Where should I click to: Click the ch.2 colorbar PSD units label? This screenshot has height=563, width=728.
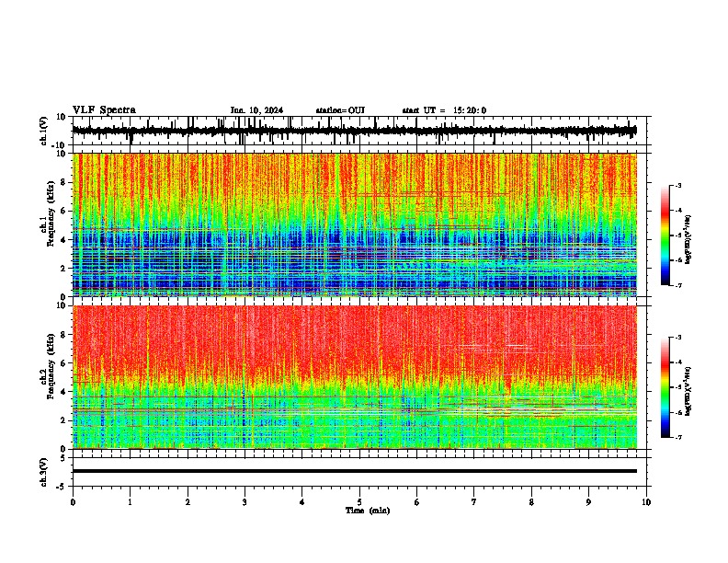(x=688, y=390)
